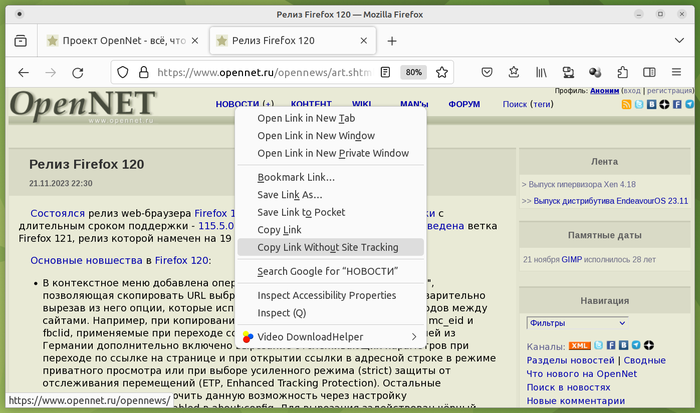Open Video DownloadHelper toolbar icon

point(595,72)
